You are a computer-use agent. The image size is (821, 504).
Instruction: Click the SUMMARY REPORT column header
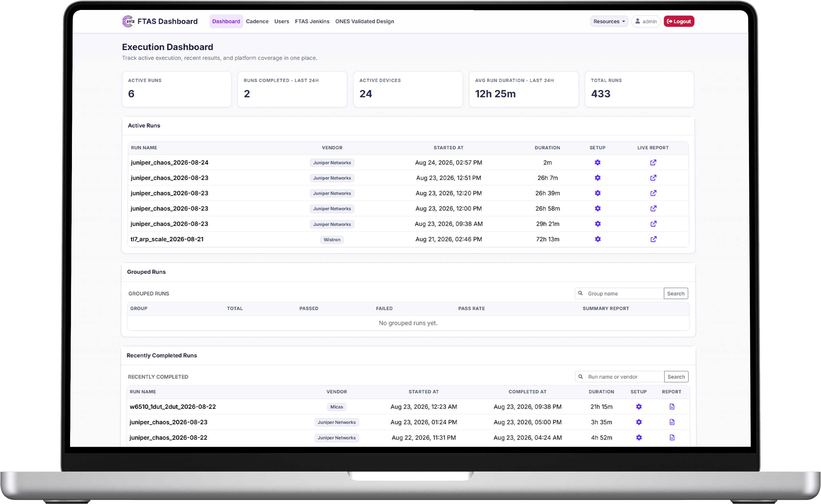(605, 308)
